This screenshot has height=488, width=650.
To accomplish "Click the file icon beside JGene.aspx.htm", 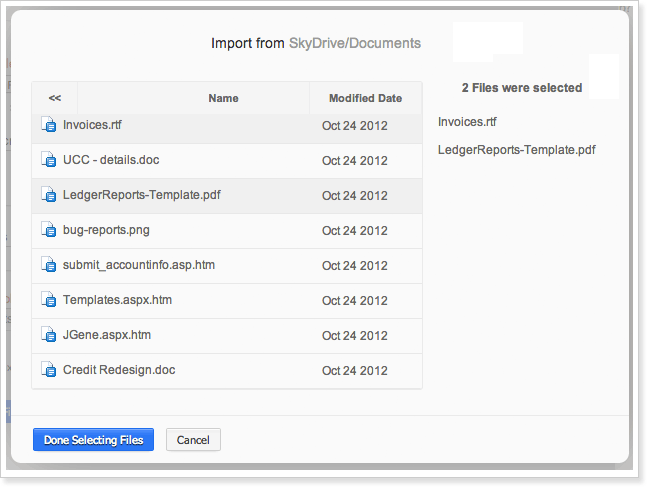I will (x=49, y=335).
